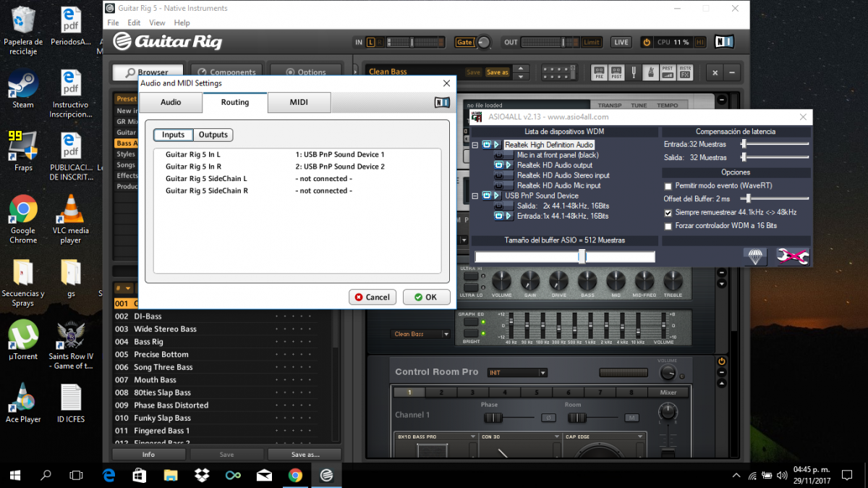The height and width of the screenshot is (488, 868).
Task: Toggle the engine power button beside CPU
Action: 647,43
